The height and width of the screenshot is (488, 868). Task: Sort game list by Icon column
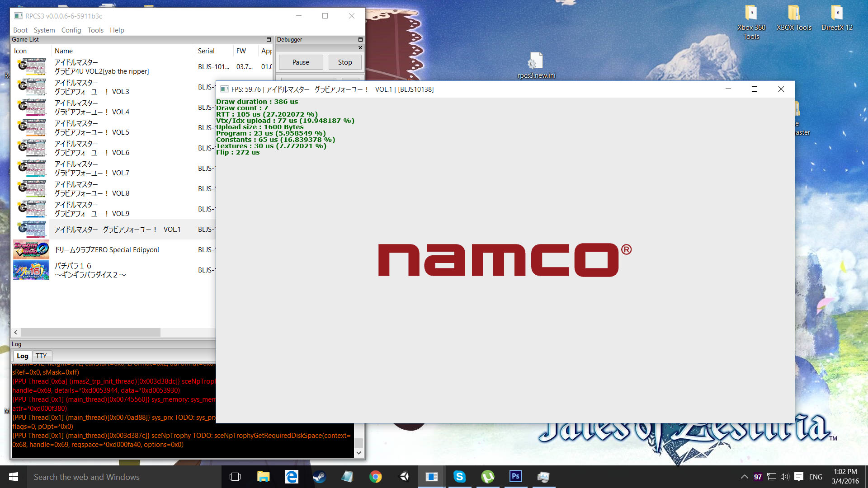tap(31, 51)
